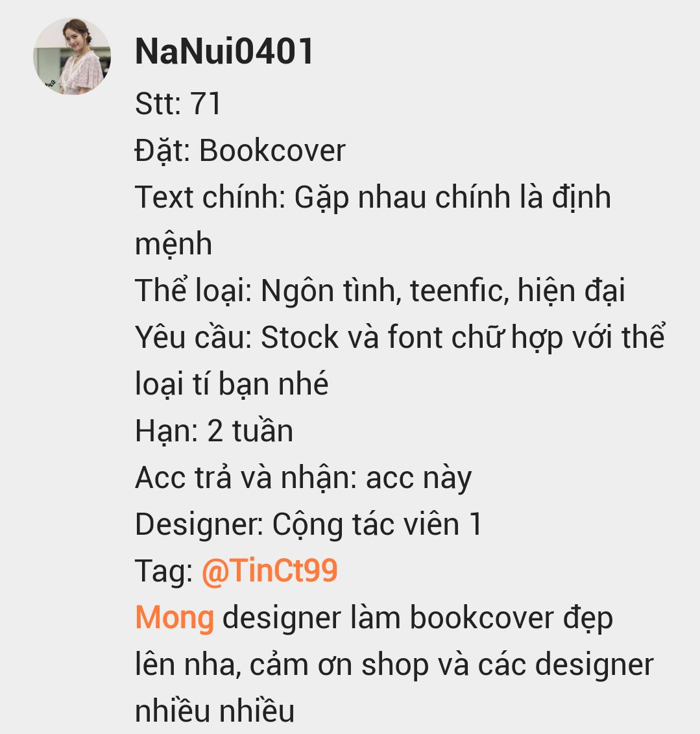
Task: Select the lên nha, cảm ơn shop line
Action: coord(394,665)
